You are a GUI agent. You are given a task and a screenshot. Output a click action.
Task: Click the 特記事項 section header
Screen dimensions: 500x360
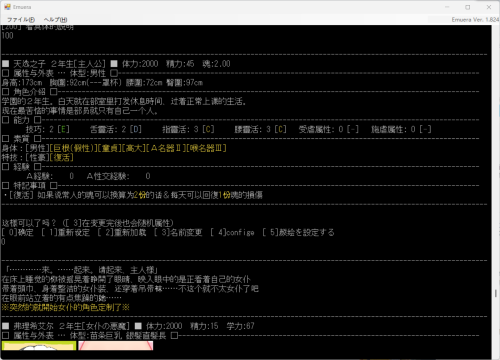click(x=29, y=186)
